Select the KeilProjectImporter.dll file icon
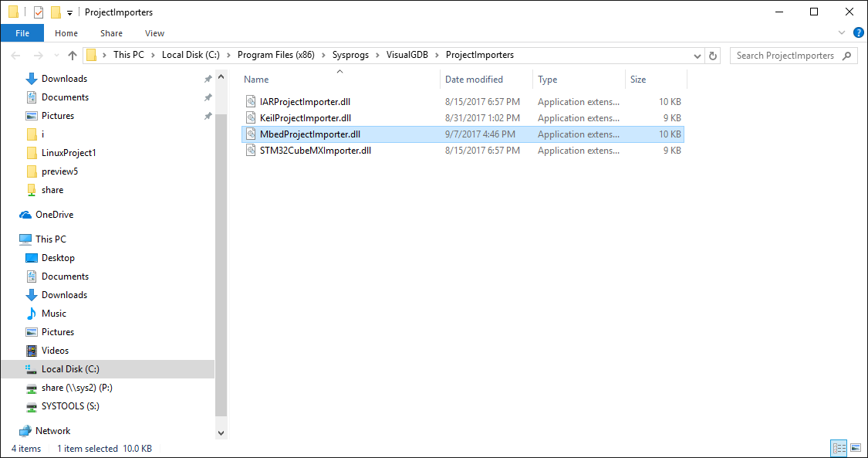The height and width of the screenshot is (458, 868). [251, 118]
